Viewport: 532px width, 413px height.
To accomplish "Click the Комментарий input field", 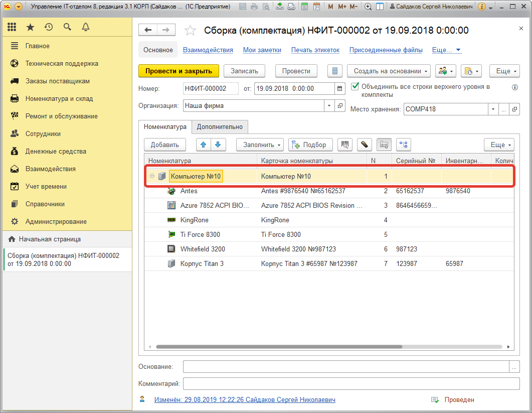I will 351,384.
